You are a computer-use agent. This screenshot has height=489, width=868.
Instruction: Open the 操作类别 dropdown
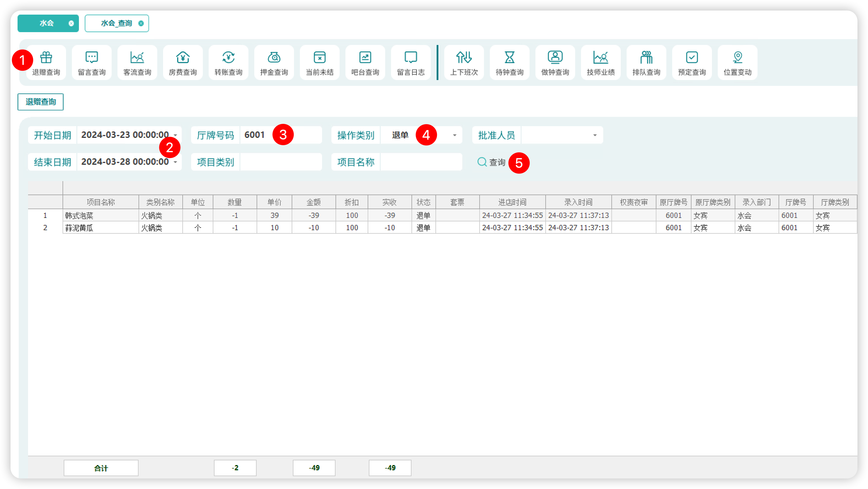(454, 135)
